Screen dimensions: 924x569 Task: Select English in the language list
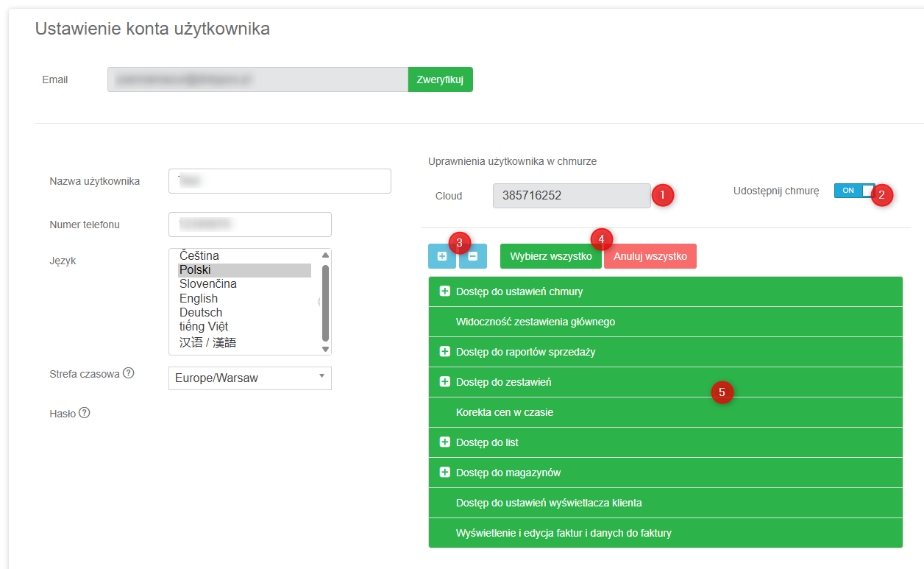click(199, 298)
